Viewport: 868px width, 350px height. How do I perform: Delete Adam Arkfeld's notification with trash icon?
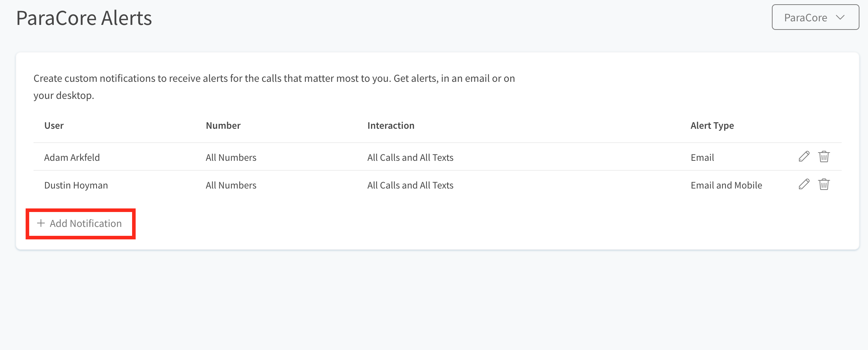coord(824,157)
